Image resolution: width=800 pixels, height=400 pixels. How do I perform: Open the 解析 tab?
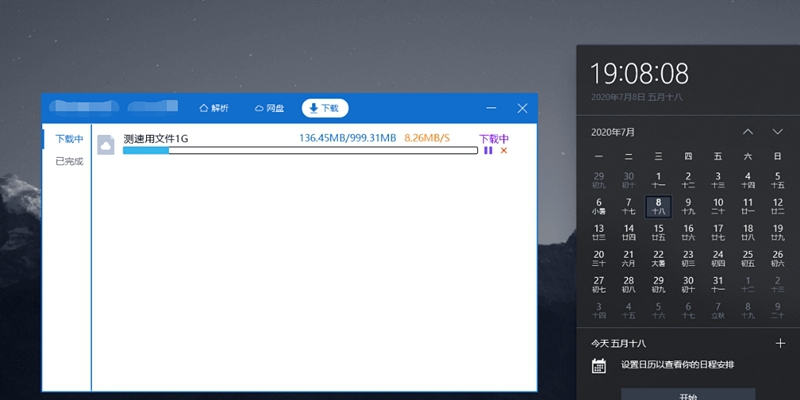point(214,108)
